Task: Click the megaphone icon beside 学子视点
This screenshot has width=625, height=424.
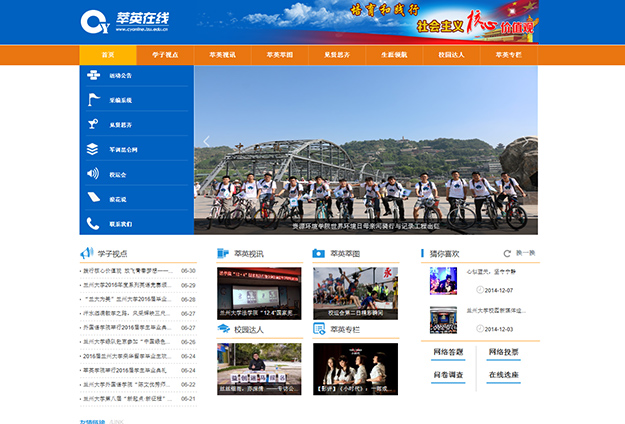Action: [x=86, y=254]
